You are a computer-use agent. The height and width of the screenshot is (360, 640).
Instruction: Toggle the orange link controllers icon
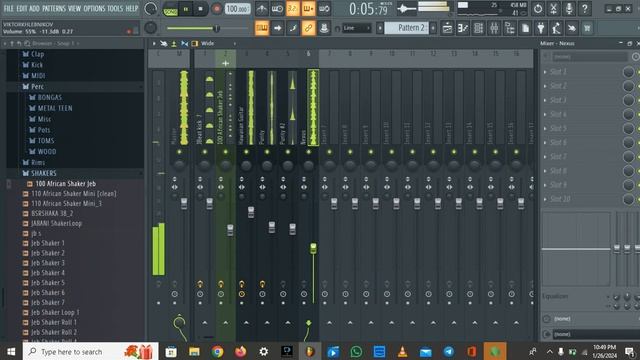309,28
